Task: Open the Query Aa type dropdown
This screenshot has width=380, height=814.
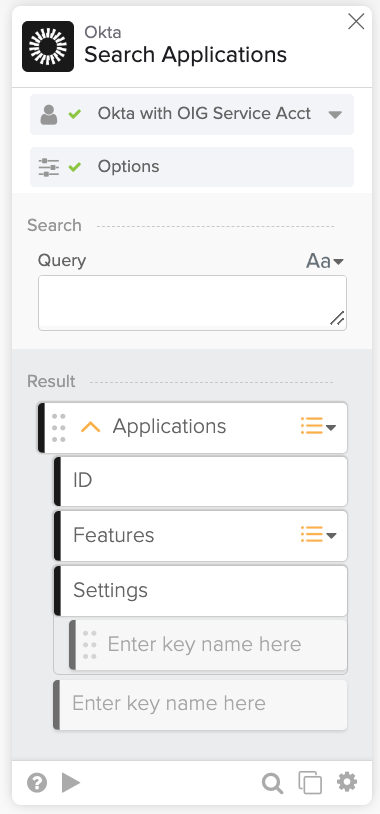Action: (325, 261)
